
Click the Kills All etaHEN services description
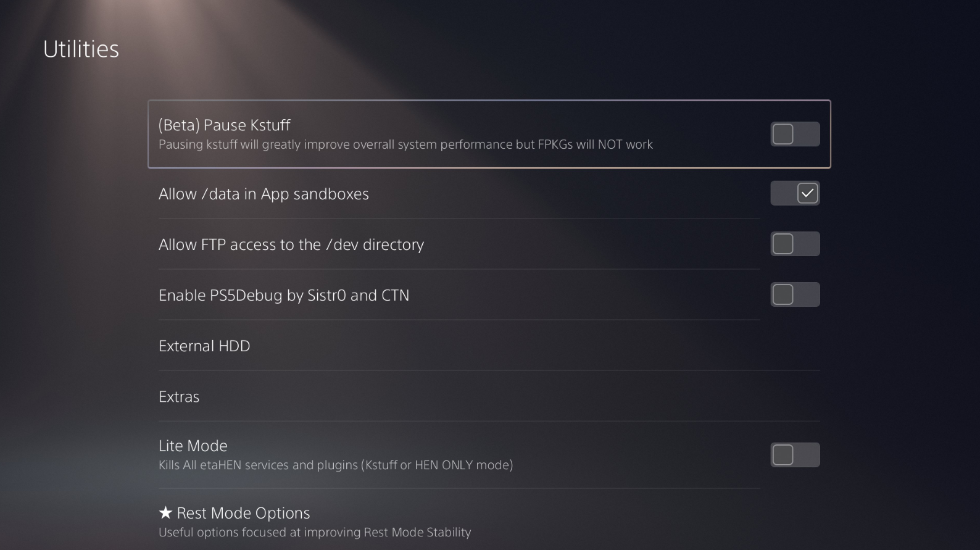pos(335,465)
